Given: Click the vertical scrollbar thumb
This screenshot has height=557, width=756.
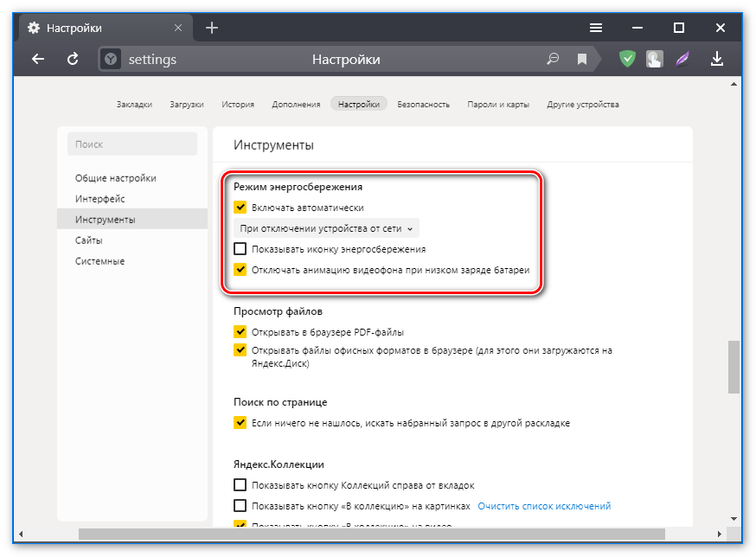Looking at the screenshot, I should click(734, 368).
